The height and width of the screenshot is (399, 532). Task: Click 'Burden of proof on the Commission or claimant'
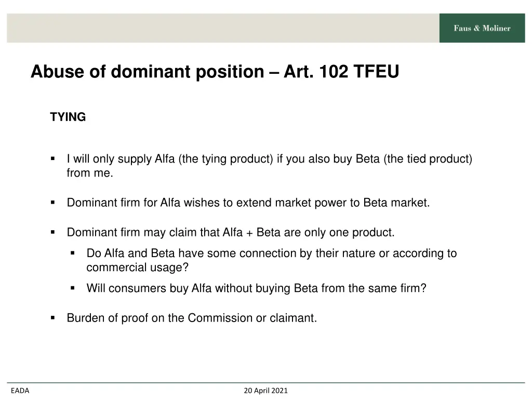(x=192, y=318)
